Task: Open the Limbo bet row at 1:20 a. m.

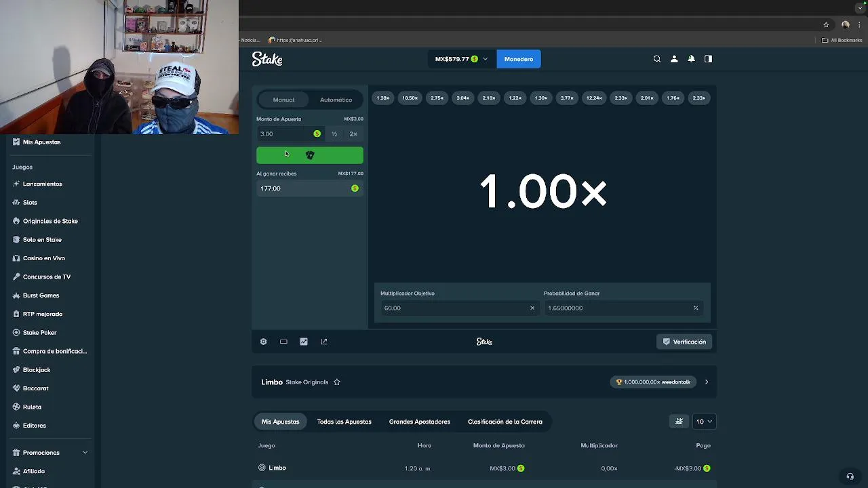Action: (x=484, y=468)
